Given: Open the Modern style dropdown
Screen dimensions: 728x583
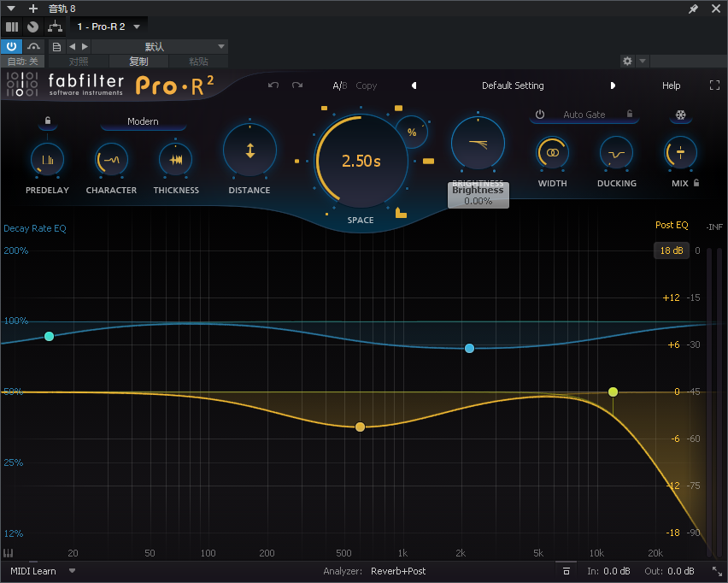Looking at the screenshot, I should [143, 121].
